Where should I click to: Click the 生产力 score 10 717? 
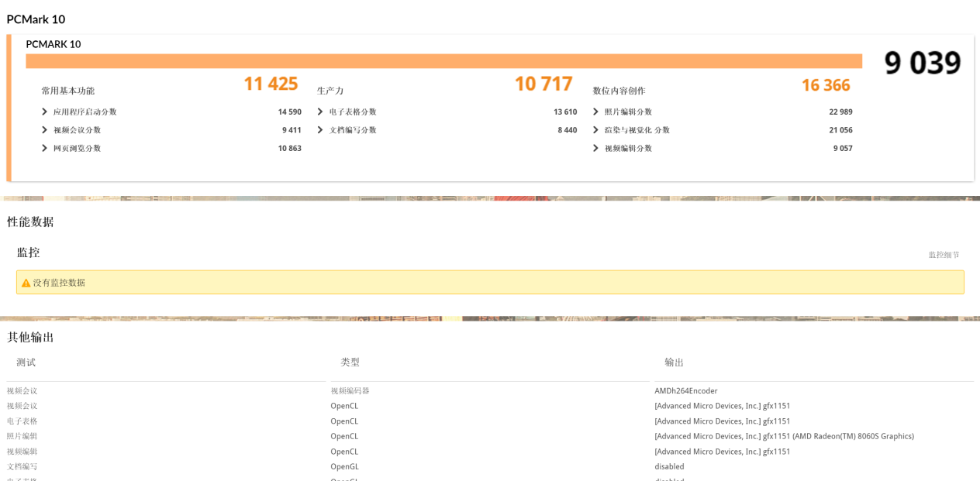point(543,84)
